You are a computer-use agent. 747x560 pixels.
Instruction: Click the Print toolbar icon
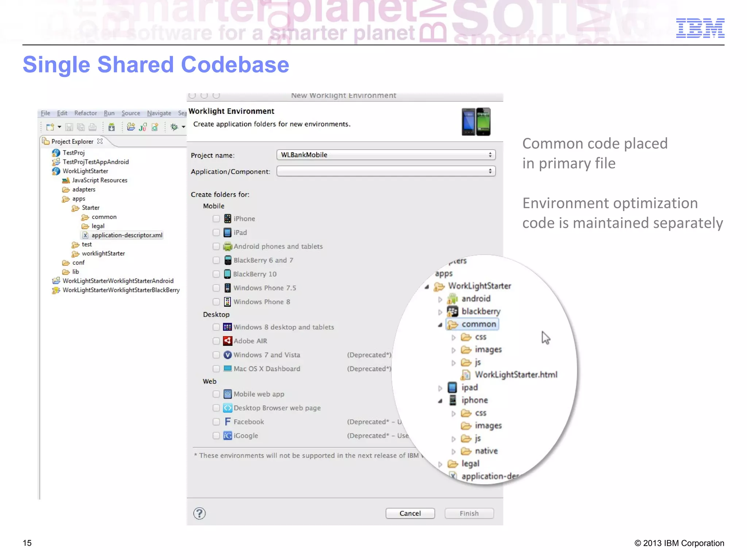[93, 127]
